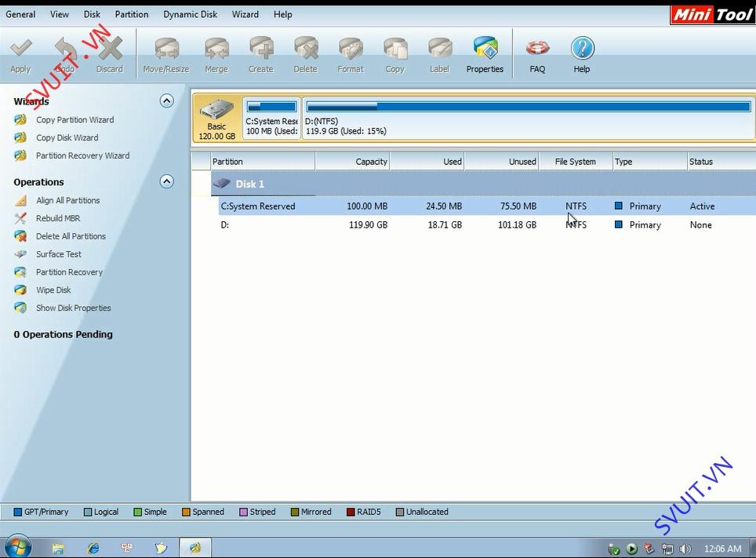Click the Rebuild MBR icon
The image size is (756, 558).
tap(20, 218)
